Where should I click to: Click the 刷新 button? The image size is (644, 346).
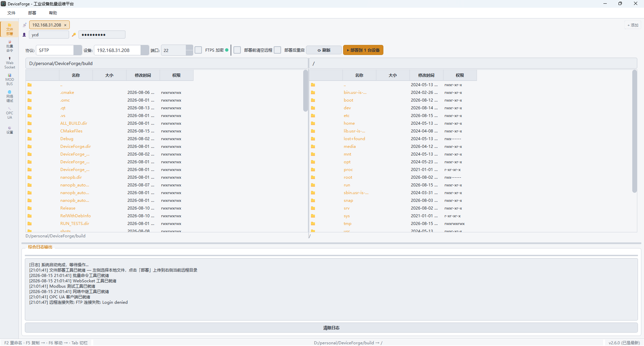tap(324, 50)
